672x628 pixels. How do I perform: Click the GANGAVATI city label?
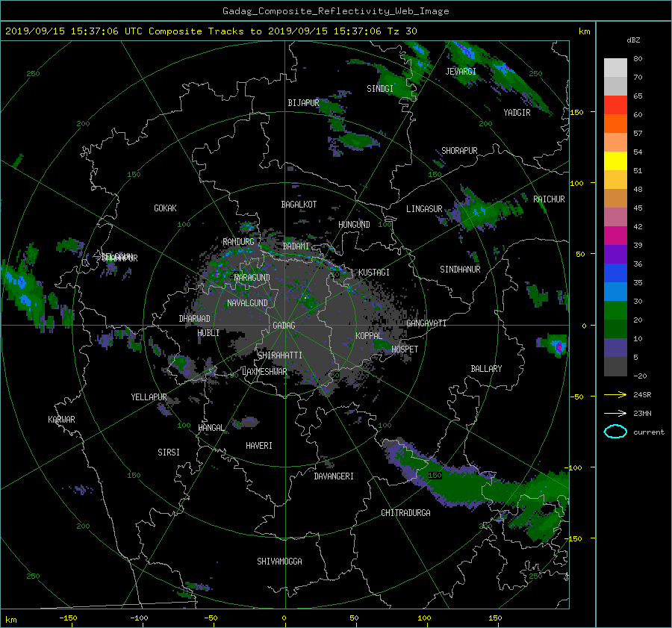click(x=426, y=323)
